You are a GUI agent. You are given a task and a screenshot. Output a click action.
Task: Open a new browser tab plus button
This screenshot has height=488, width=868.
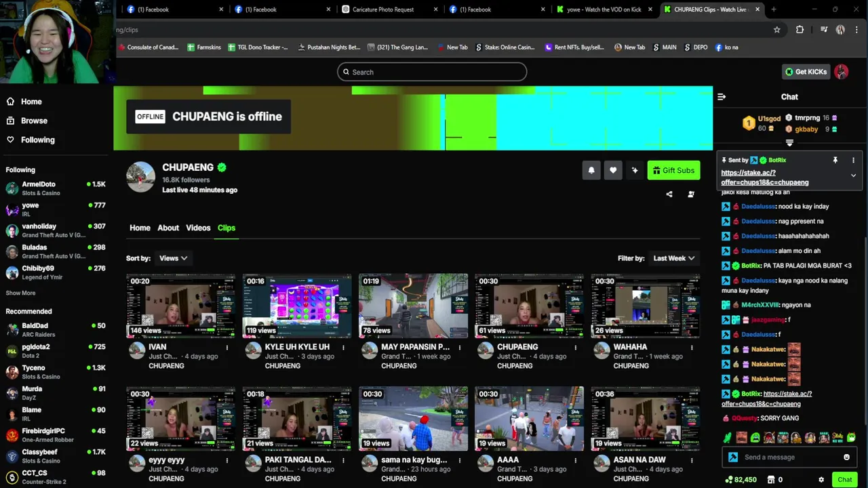[774, 9]
